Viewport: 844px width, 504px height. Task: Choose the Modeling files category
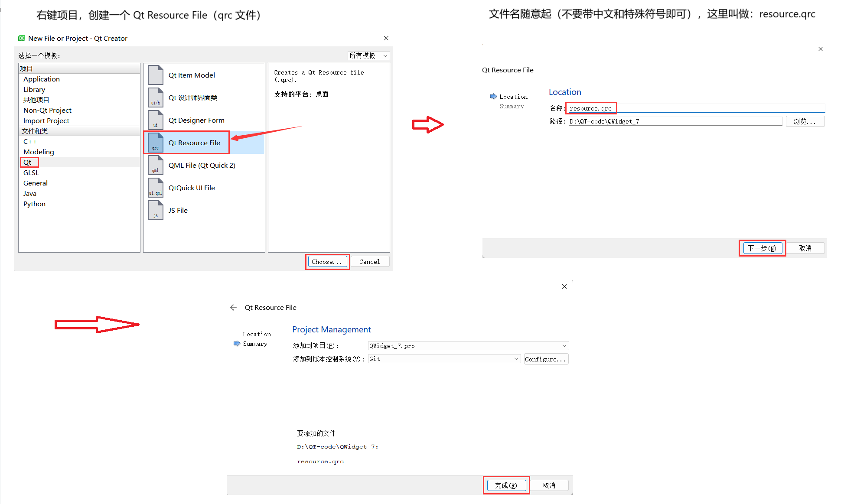point(39,152)
